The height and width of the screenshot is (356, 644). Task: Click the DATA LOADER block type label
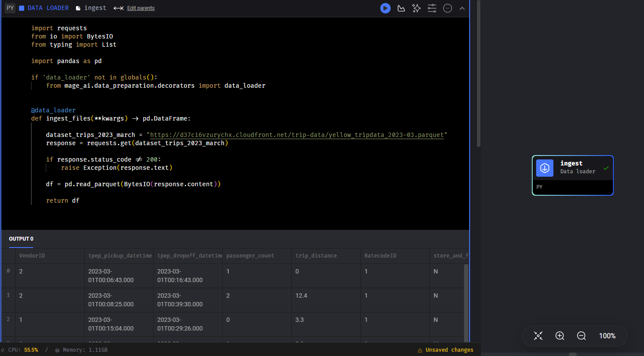click(x=48, y=8)
